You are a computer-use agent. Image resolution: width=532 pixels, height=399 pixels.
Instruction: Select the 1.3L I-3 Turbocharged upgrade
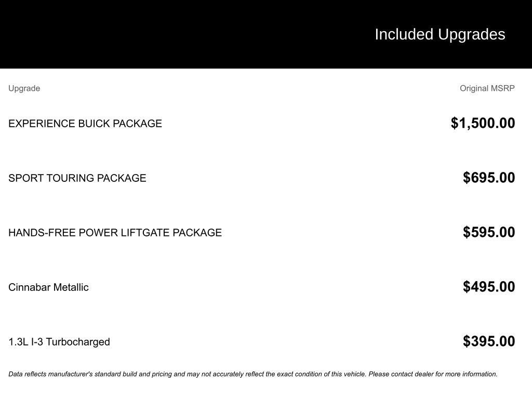coord(59,342)
